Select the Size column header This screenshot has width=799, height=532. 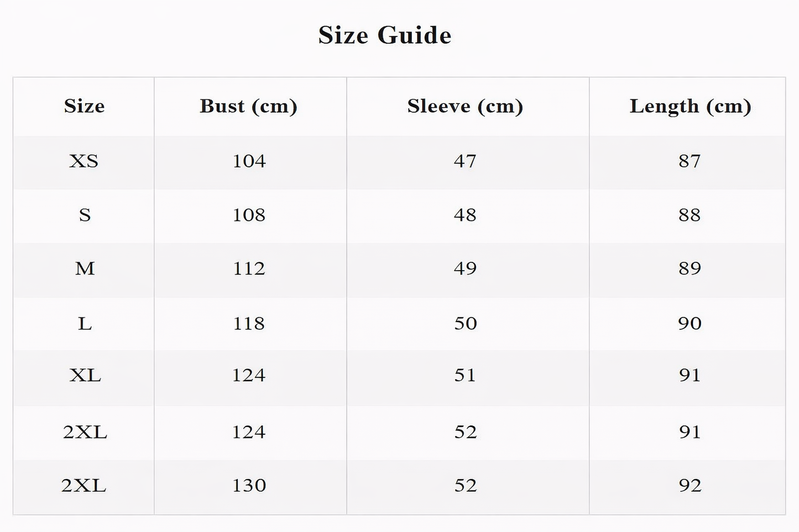84,106
